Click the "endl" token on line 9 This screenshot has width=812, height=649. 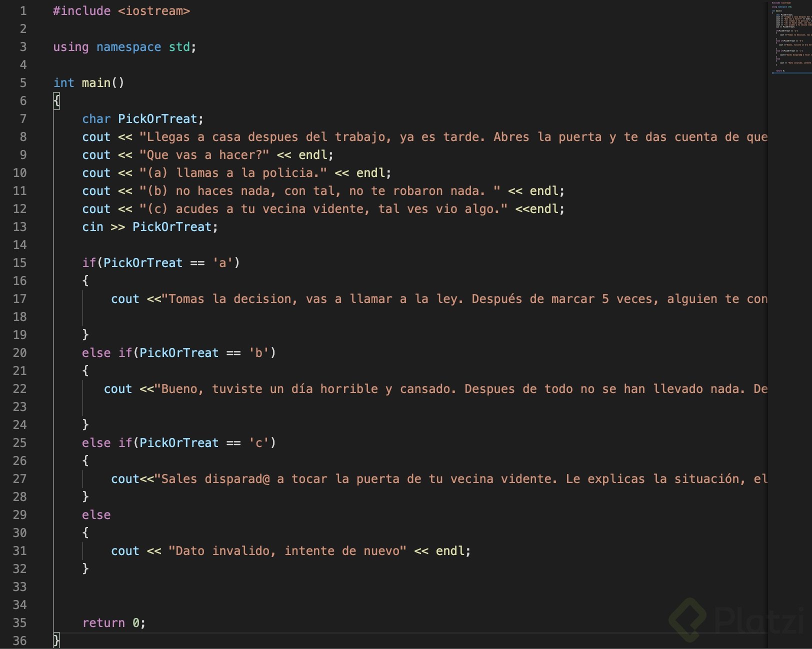[x=313, y=155]
